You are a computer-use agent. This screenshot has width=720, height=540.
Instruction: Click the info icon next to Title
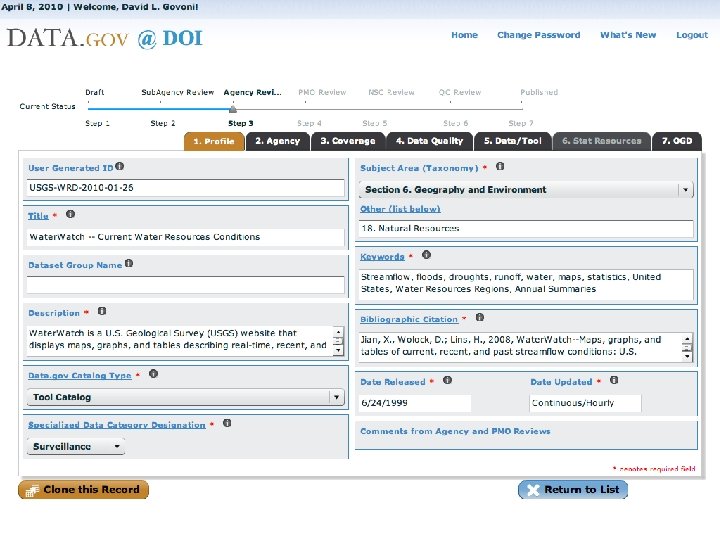70,214
